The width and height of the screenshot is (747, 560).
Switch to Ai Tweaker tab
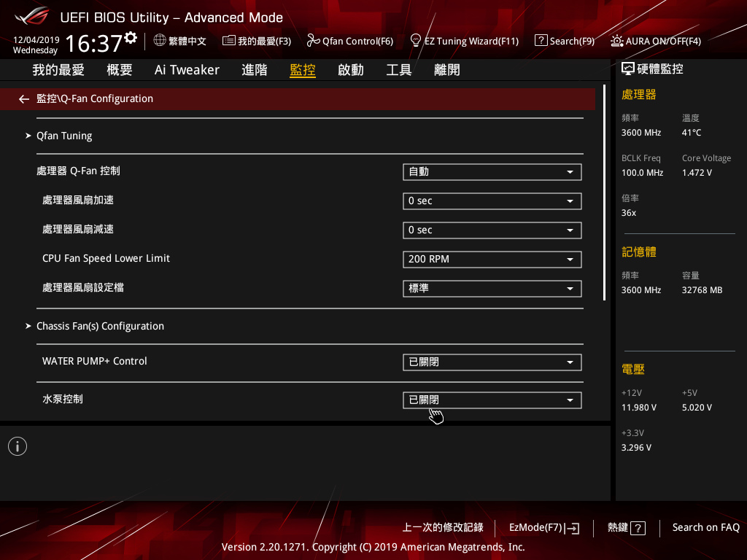point(187,70)
